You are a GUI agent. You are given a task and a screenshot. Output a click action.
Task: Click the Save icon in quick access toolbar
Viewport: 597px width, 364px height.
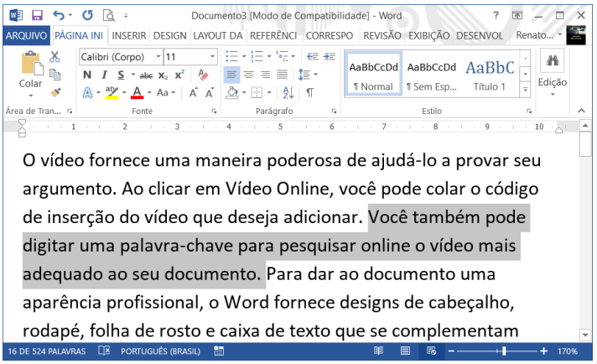click(37, 15)
